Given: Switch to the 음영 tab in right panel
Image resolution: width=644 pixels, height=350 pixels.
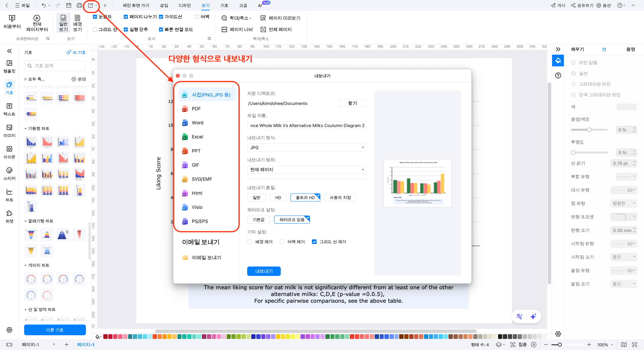Looking at the screenshot, I should coord(631,49).
